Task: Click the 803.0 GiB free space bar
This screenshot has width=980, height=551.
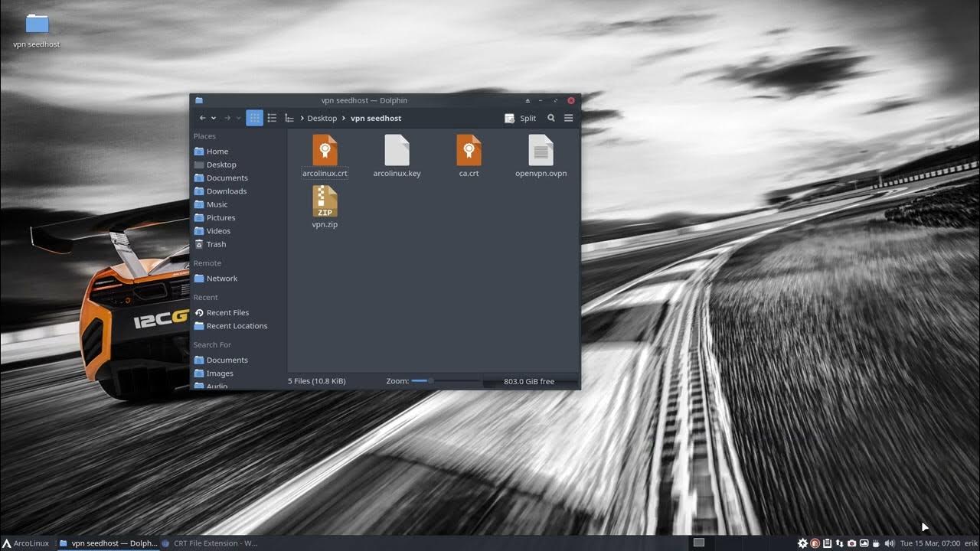Action: tap(529, 381)
